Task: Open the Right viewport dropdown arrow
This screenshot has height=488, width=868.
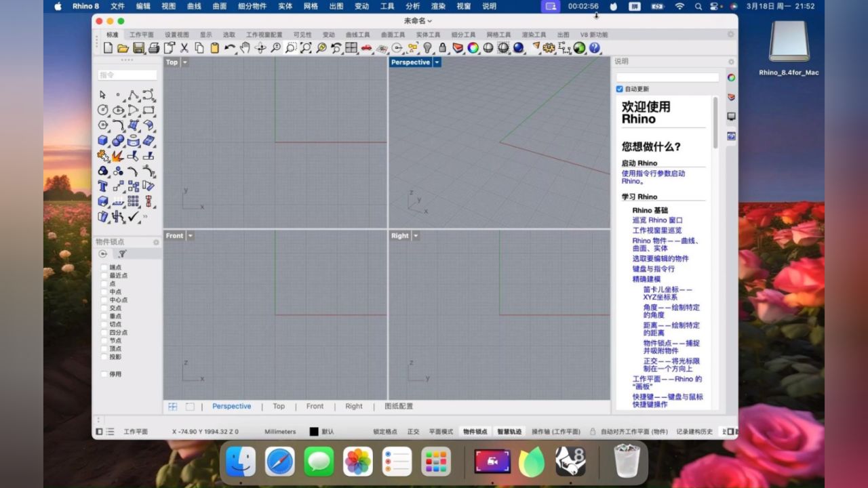Action: pos(416,236)
